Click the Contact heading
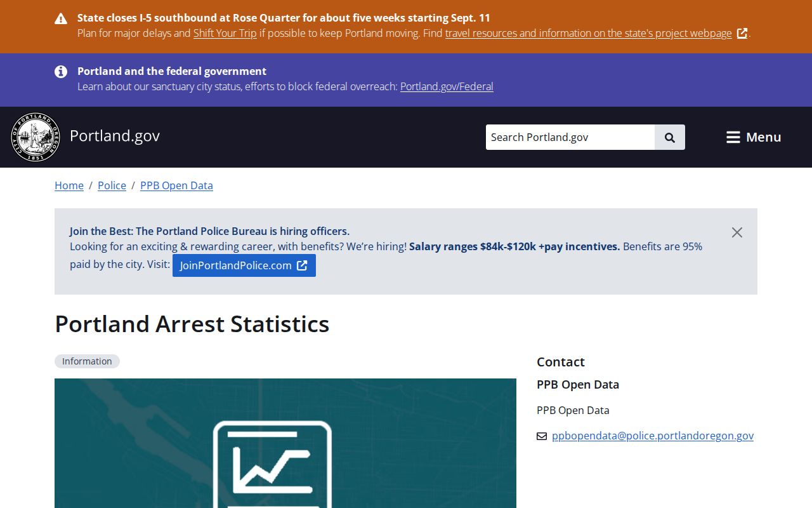Image resolution: width=812 pixels, height=508 pixels. click(x=561, y=362)
